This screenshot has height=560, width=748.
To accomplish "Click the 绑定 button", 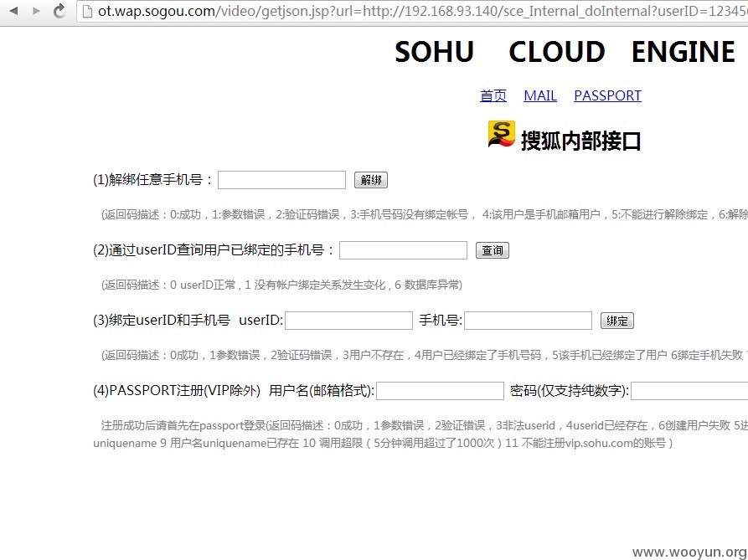I will coord(616,321).
